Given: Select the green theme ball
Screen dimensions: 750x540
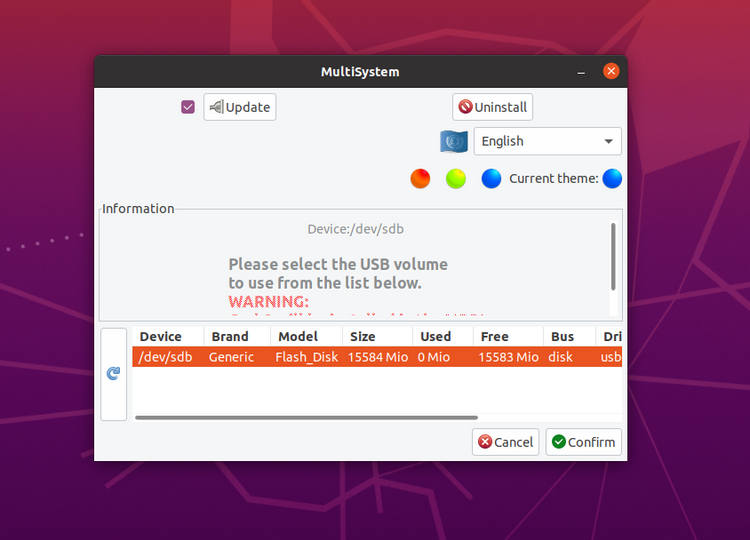Looking at the screenshot, I should [x=456, y=179].
